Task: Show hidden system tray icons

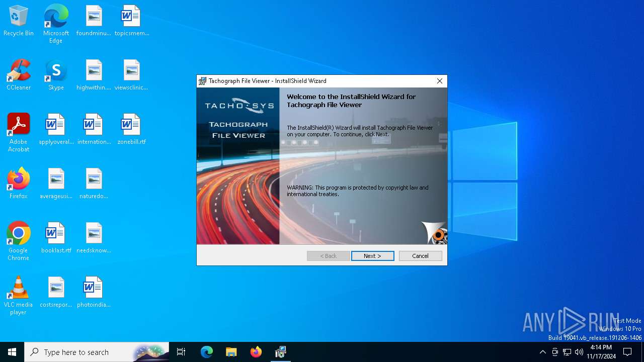Action: click(542, 352)
